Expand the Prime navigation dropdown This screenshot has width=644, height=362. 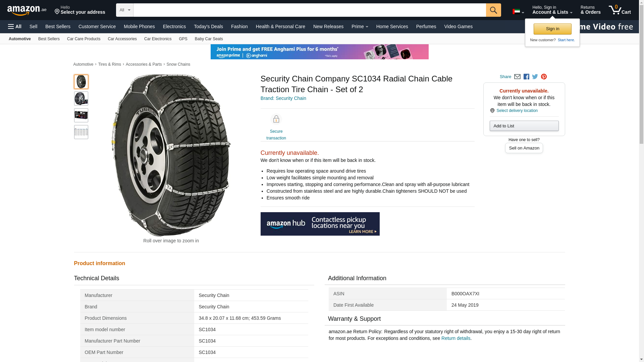pyautogui.click(x=360, y=26)
